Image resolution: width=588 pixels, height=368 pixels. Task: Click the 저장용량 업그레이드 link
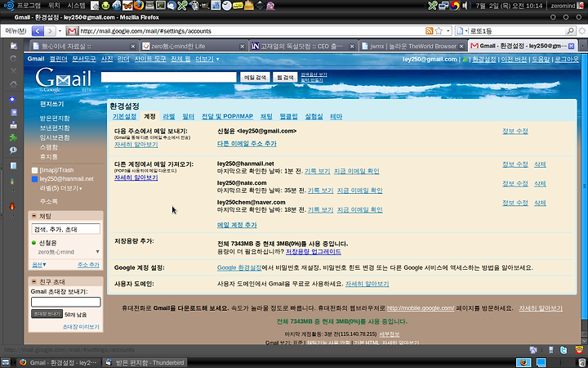click(314, 252)
